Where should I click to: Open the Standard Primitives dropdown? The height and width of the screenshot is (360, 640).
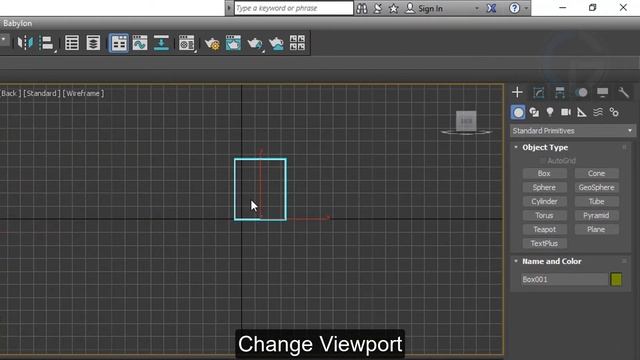[x=573, y=131]
